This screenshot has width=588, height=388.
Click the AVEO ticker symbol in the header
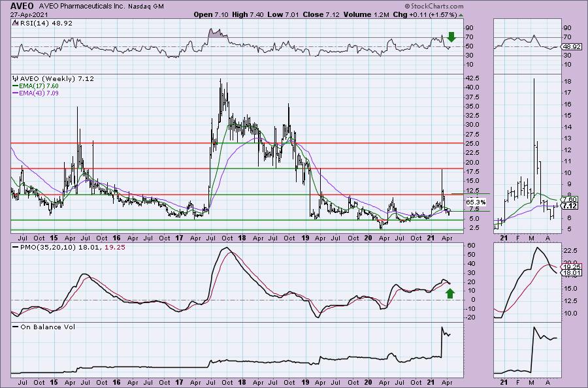[22, 6]
